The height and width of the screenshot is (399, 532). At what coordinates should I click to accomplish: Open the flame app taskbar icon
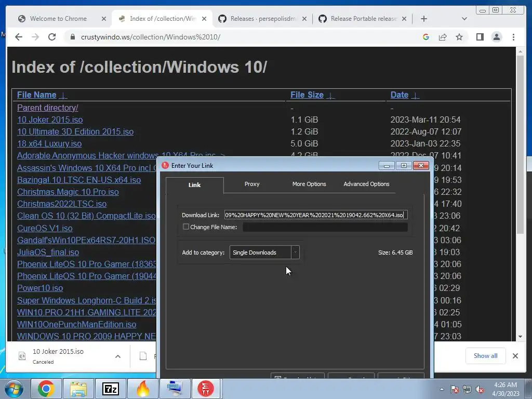(143, 389)
